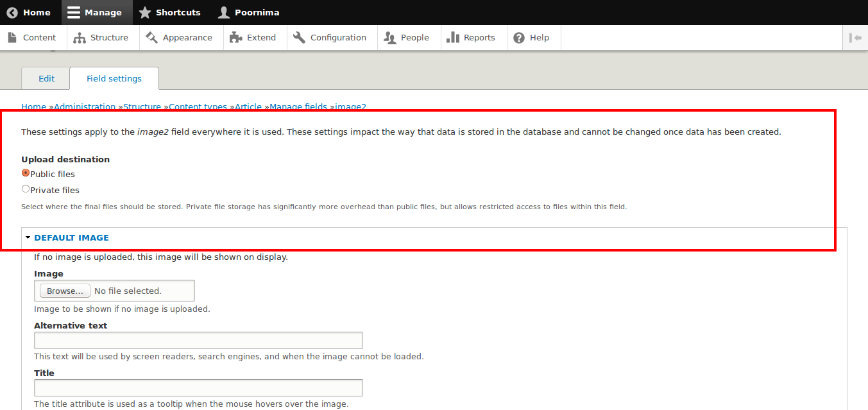This screenshot has width=868, height=410.
Task: Click the DEFAULT IMAGE section heading
Action: 71,237
